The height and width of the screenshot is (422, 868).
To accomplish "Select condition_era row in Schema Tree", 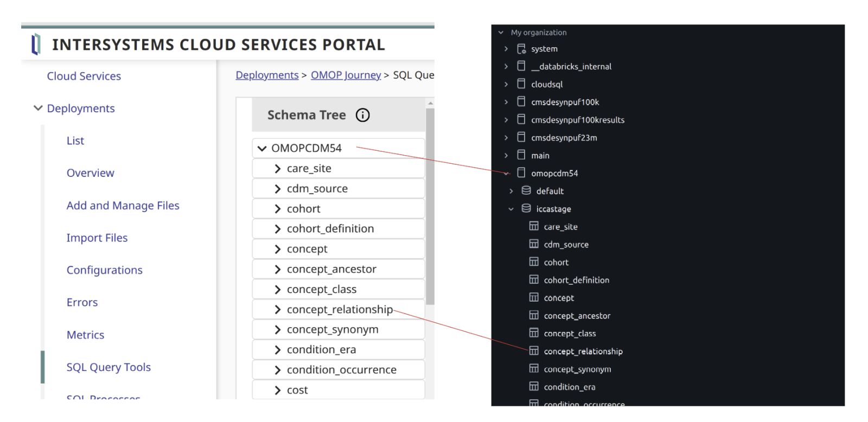I will point(338,350).
